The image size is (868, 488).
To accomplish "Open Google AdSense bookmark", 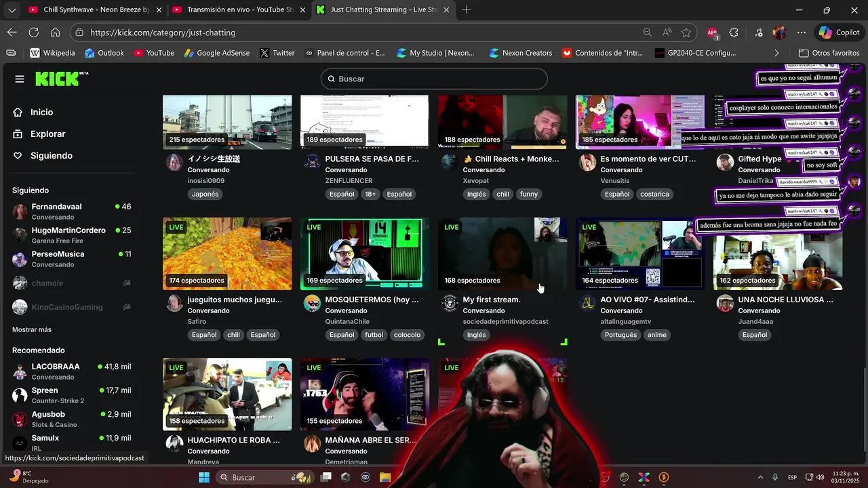I will coord(216,53).
